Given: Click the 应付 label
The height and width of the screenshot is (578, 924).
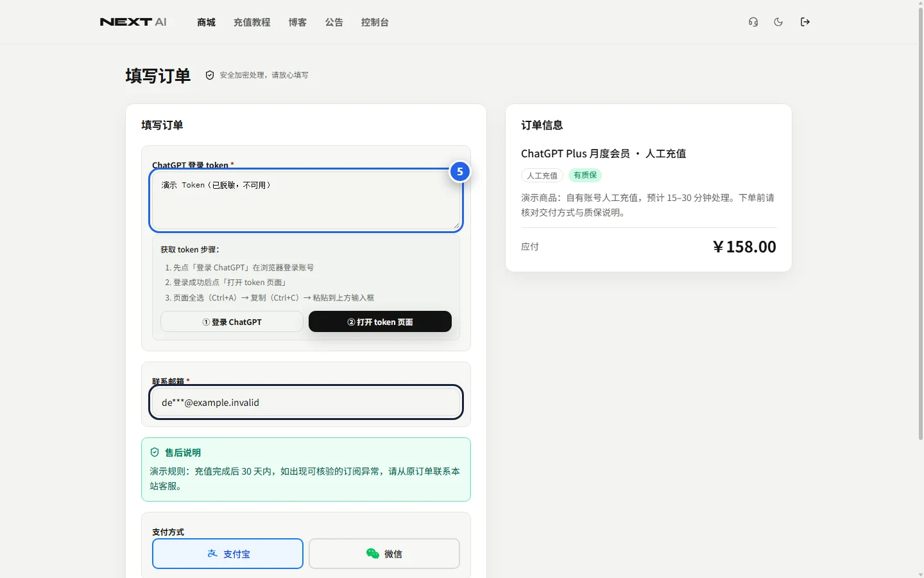Looking at the screenshot, I should point(530,247).
